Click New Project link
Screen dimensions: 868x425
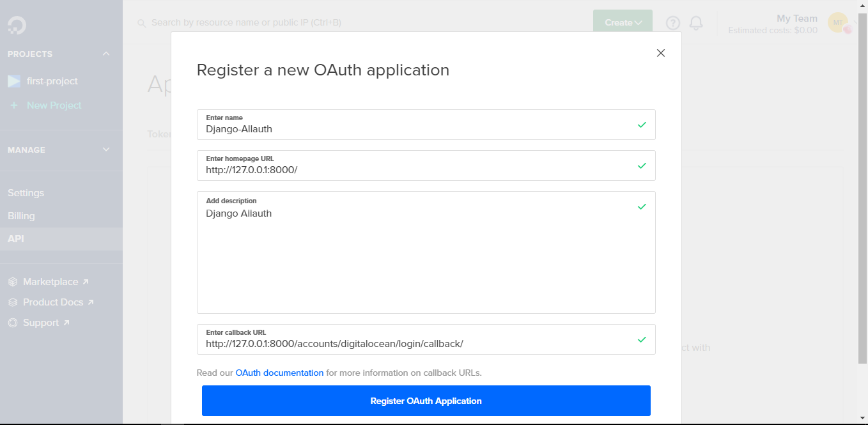tap(54, 105)
